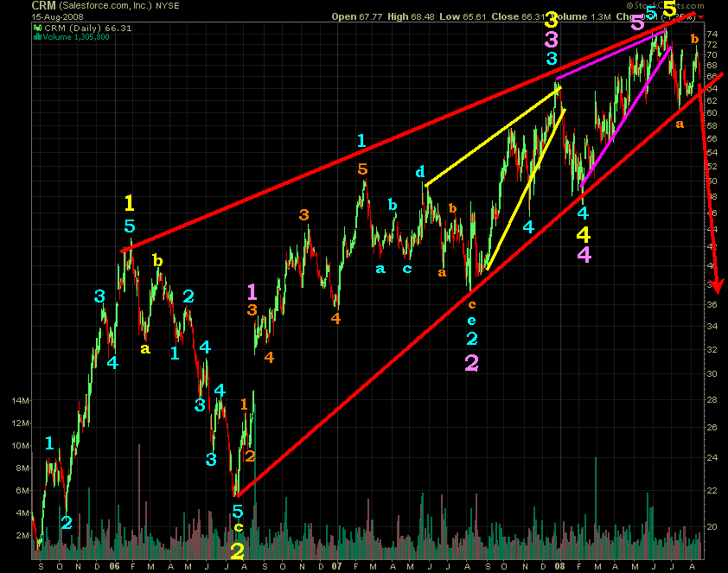Click the 74 price axis label
This screenshot has width=728, height=573.
[712, 34]
